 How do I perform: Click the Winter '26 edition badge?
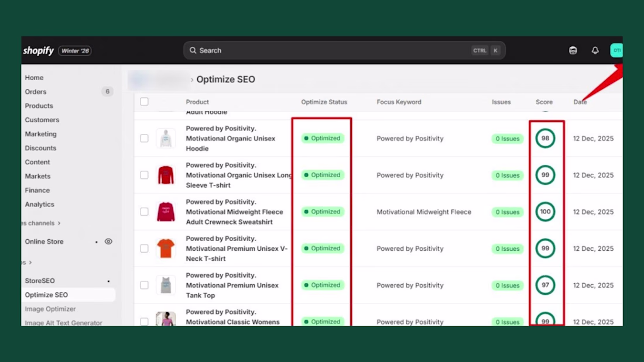click(x=75, y=51)
